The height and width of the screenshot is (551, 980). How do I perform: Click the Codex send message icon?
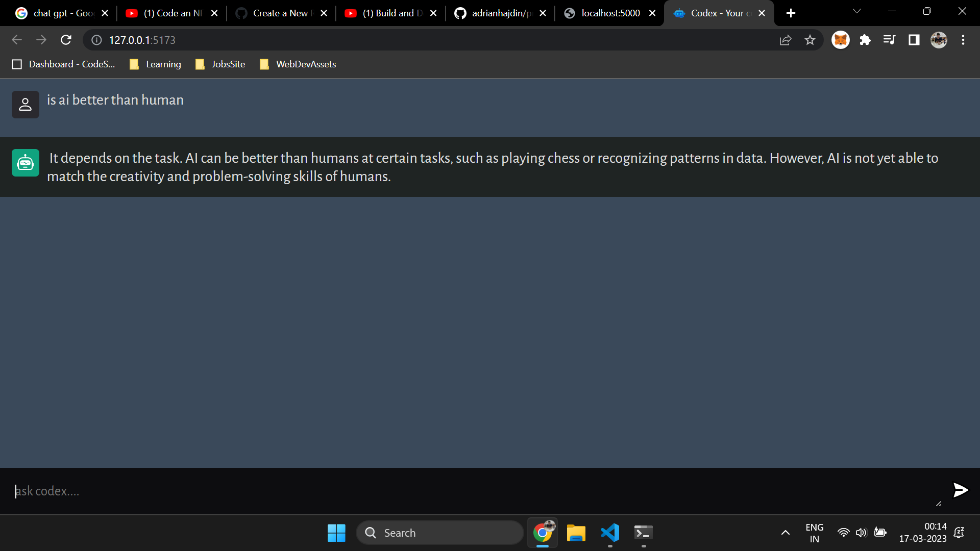point(960,490)
